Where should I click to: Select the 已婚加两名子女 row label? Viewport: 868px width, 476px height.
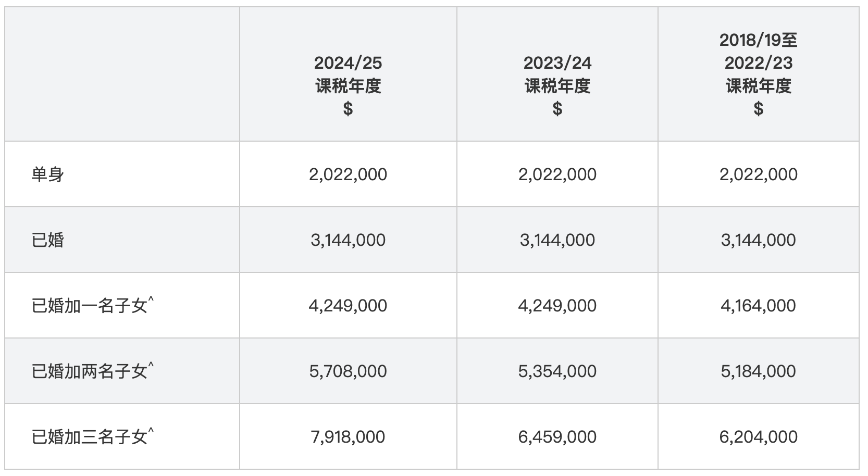point(93,371)
